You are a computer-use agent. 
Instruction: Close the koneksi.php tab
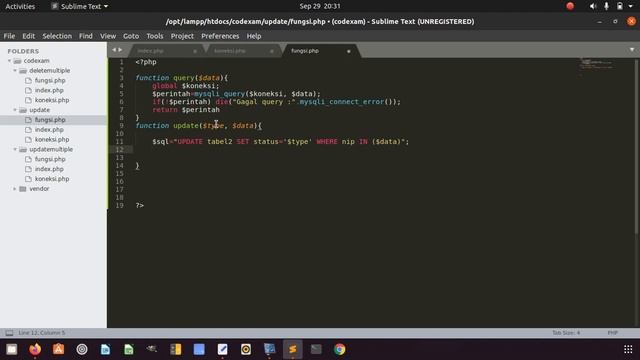(x=271, y=51)
